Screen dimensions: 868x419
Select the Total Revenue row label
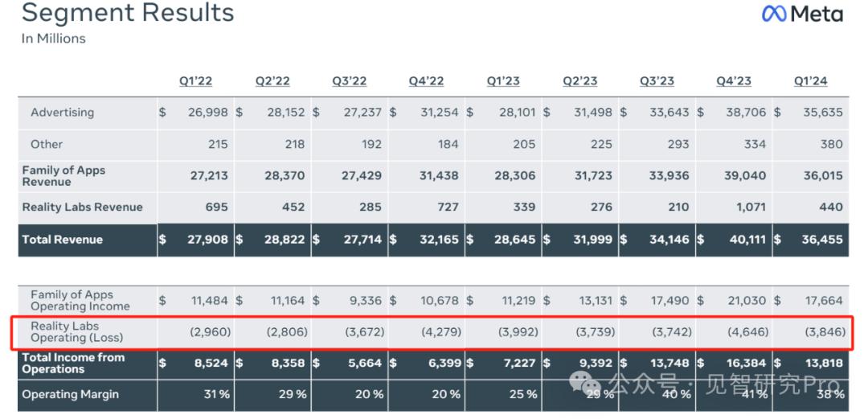pos(62,240)
